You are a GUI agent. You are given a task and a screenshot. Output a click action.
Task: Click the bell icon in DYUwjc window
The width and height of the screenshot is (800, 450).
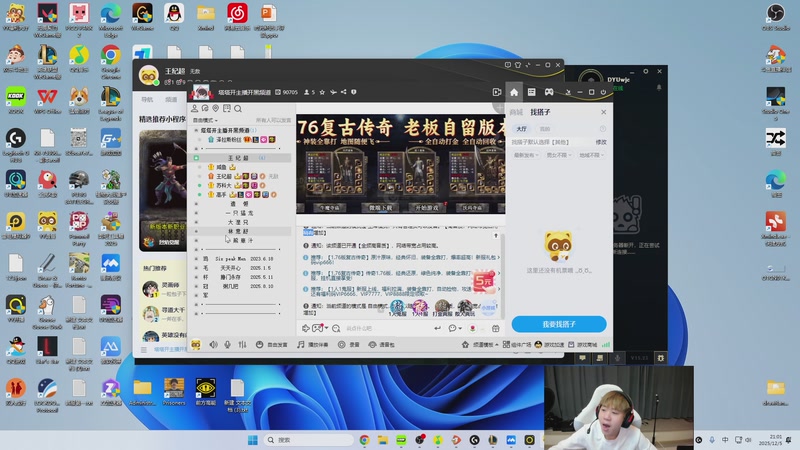(x=659, y=88)
